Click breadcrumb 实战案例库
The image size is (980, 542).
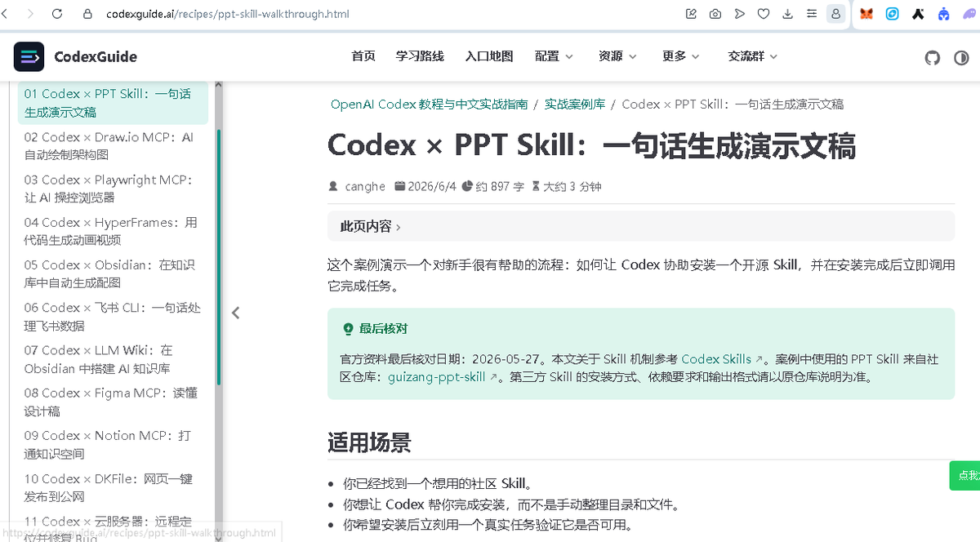click(x=575, y=104)
